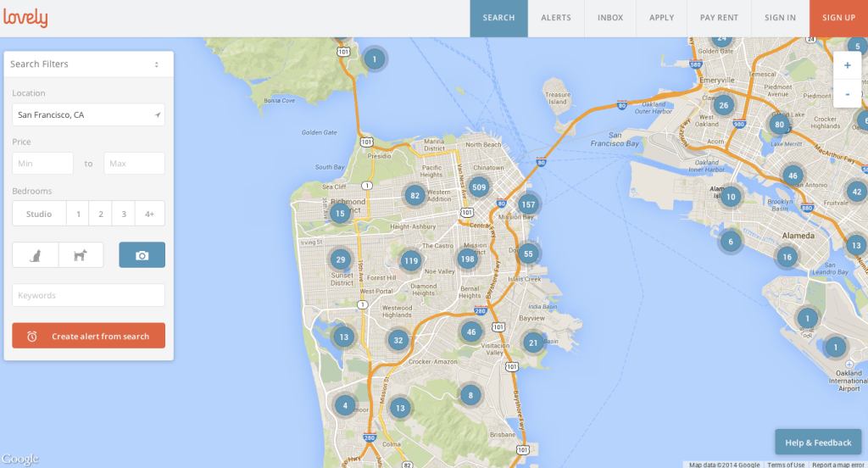This screenshot has width=868, height=468.
Task: Open the 15 listings cluster marker
Action: [x=340, y=214]
